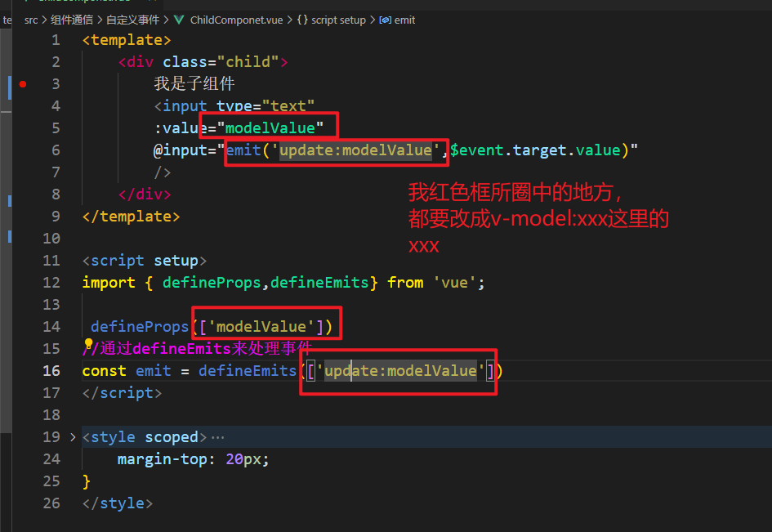Select breadcrumb item src
The image size is (772, 532).
pos(31,20)
